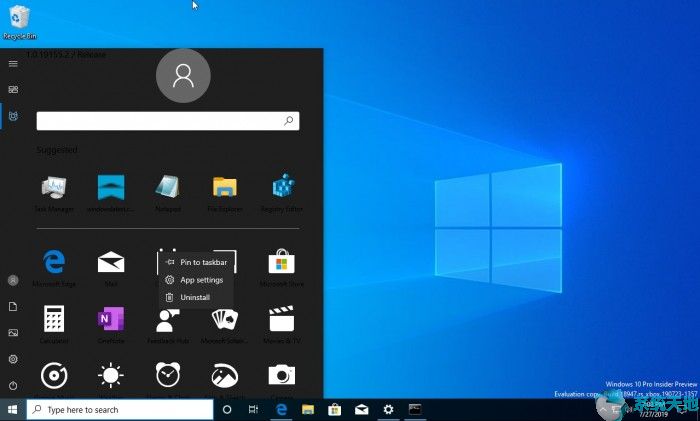This screenshot has width=700, height=421.
Task: Open Movies & TV clapperboard app
Action: pos(281,318)
